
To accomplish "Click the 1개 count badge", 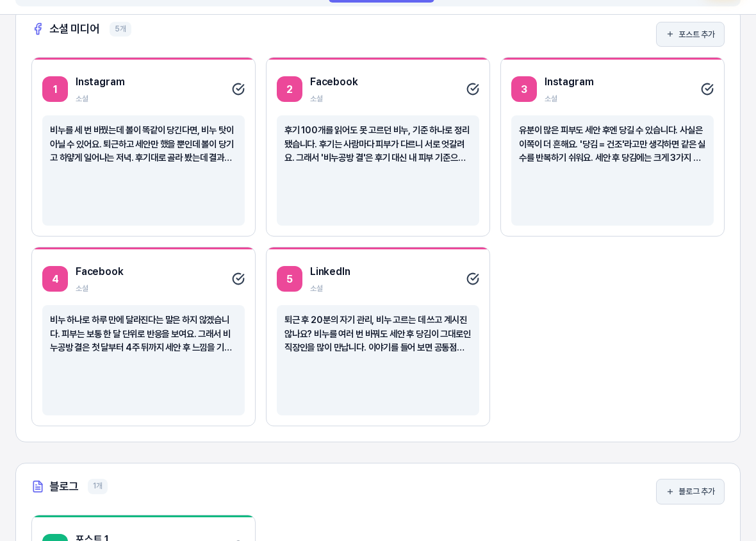I will pos(97,486).
